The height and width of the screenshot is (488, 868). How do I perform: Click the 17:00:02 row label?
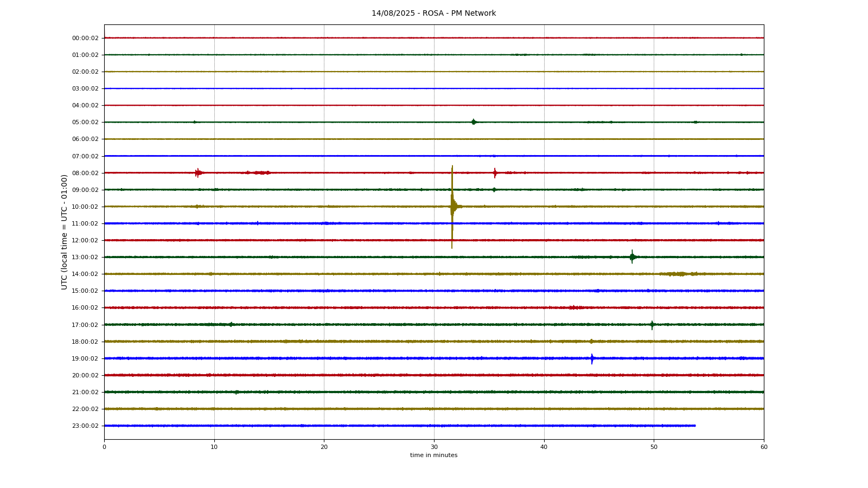(x=85, y=325)
